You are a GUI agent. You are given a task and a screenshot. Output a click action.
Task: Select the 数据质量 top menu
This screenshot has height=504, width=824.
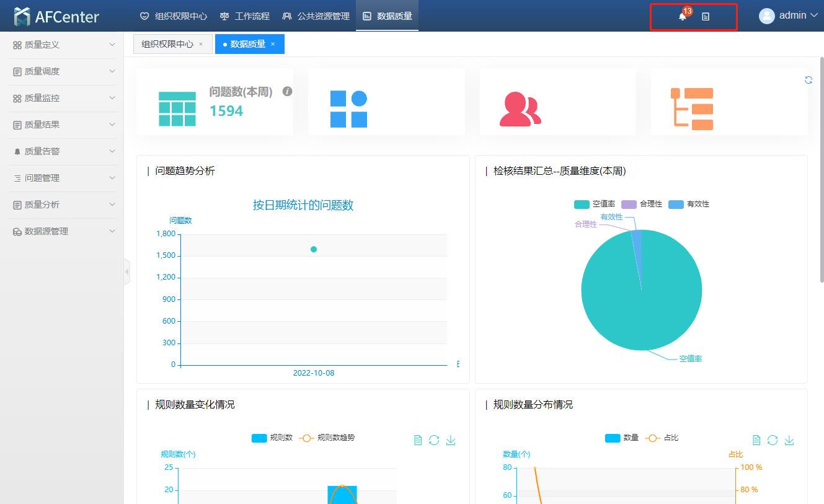point(388,16)
